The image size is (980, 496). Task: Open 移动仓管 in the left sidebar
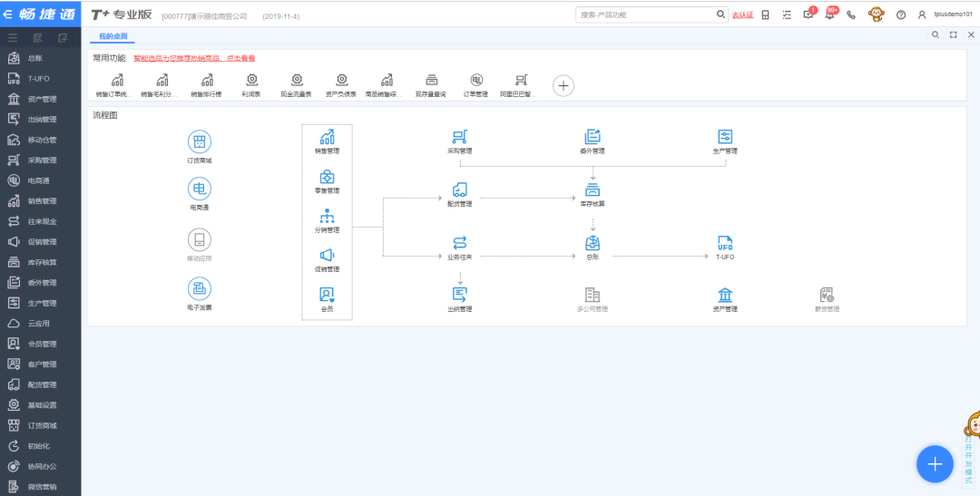tap(40, 140)
